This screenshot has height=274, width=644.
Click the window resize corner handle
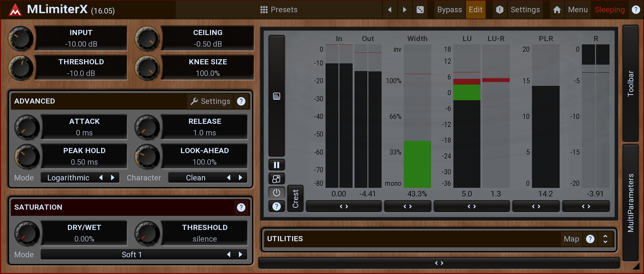click(636, 266)
